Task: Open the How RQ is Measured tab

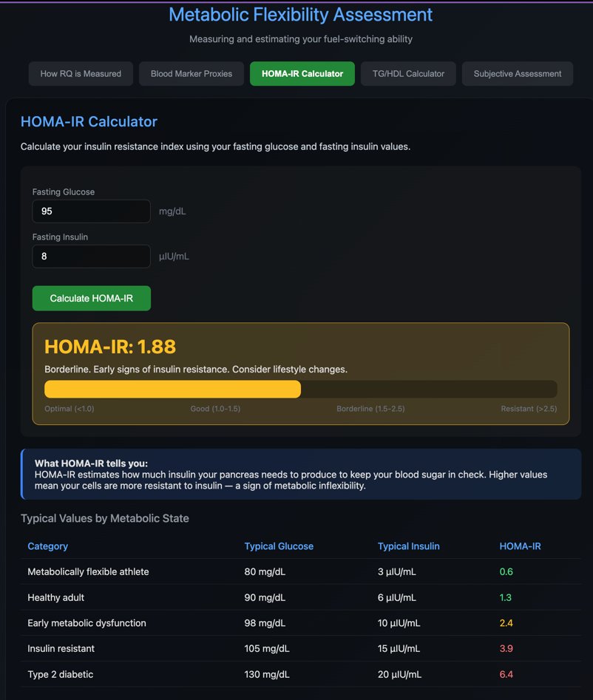Action: tap(81, 74)
